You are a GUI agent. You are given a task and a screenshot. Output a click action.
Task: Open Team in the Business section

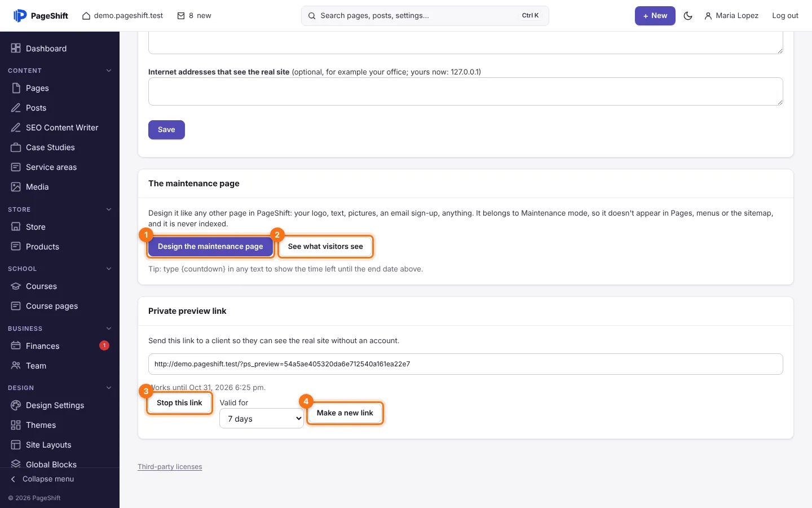(x=60, y=366)
